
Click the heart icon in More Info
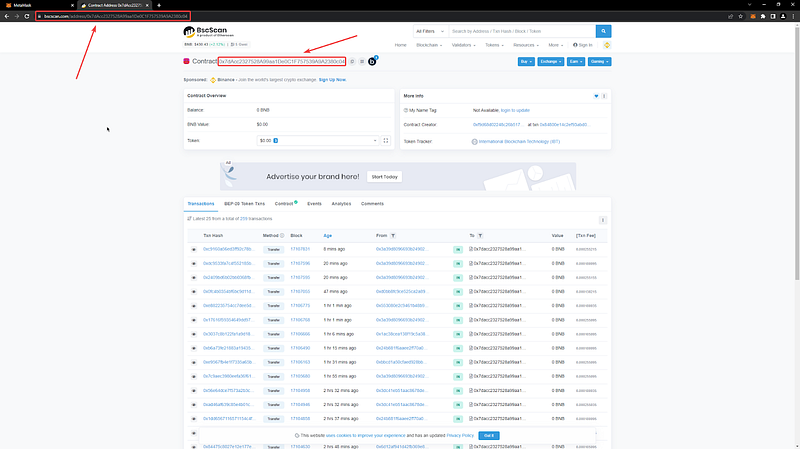point(596,96)
